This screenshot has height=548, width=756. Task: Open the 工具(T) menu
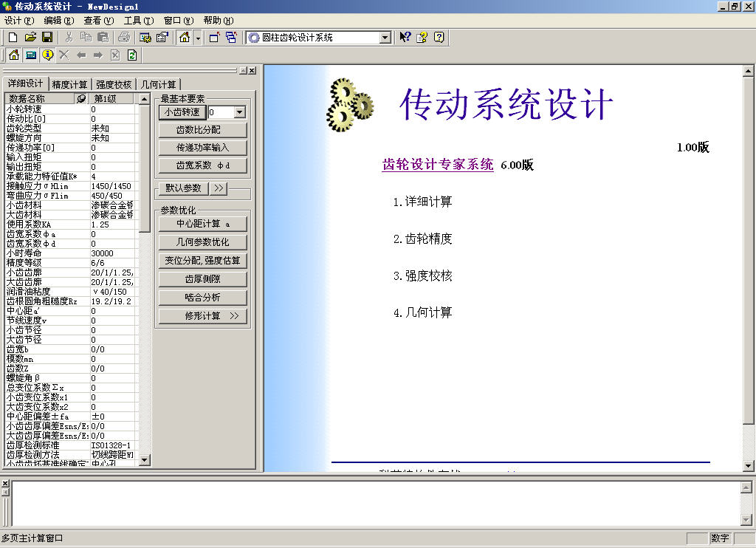point(139,20)
